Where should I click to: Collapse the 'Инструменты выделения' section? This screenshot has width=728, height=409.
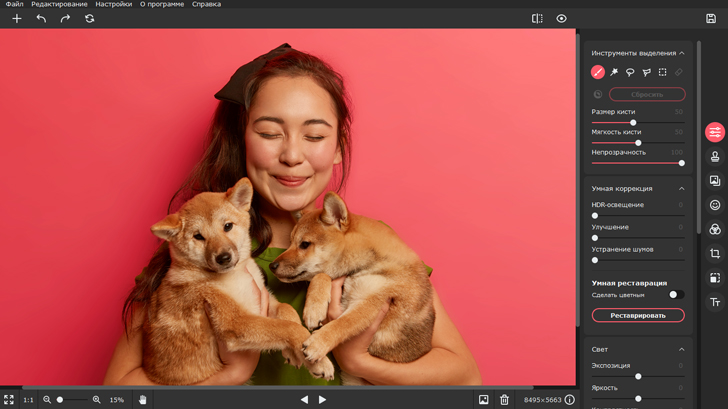[x=682, y=53]
